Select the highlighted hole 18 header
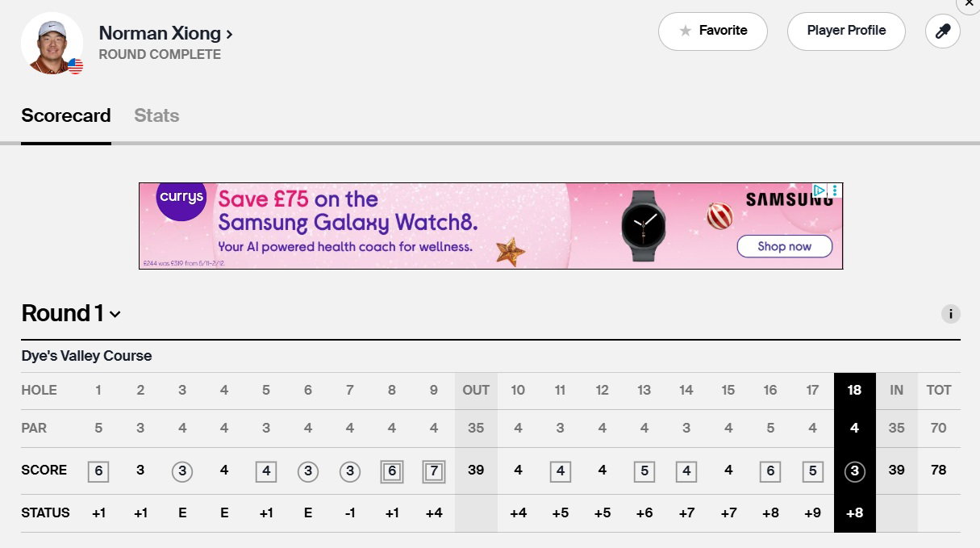This screenshot has height=548, width=980. point(854,390)
